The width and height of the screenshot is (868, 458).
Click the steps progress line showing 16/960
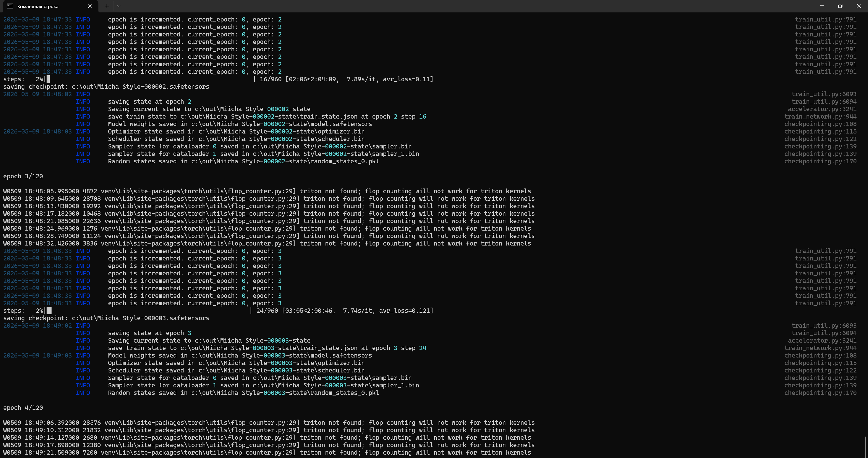(x=218, y=79)
